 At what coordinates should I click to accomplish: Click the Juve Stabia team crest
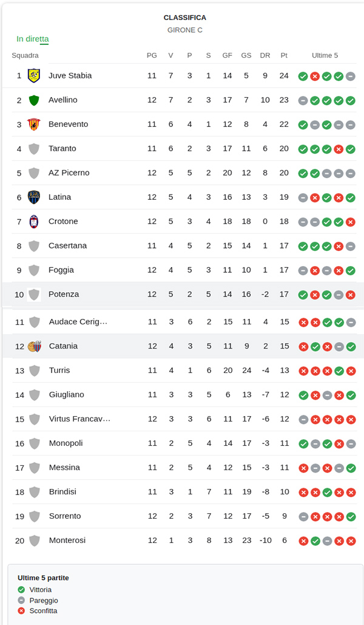click(x=34, y=76)
